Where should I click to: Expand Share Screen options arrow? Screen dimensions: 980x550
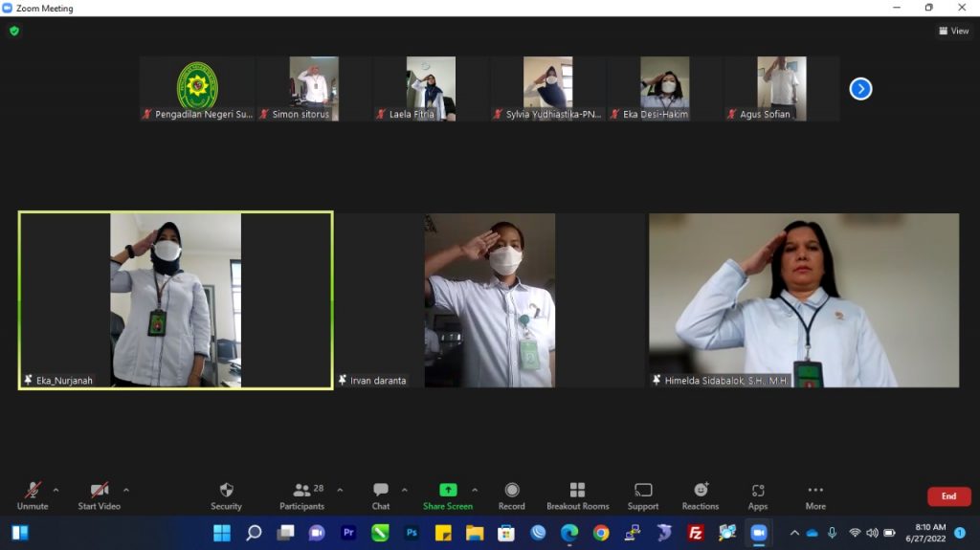[x=475, y=490]
